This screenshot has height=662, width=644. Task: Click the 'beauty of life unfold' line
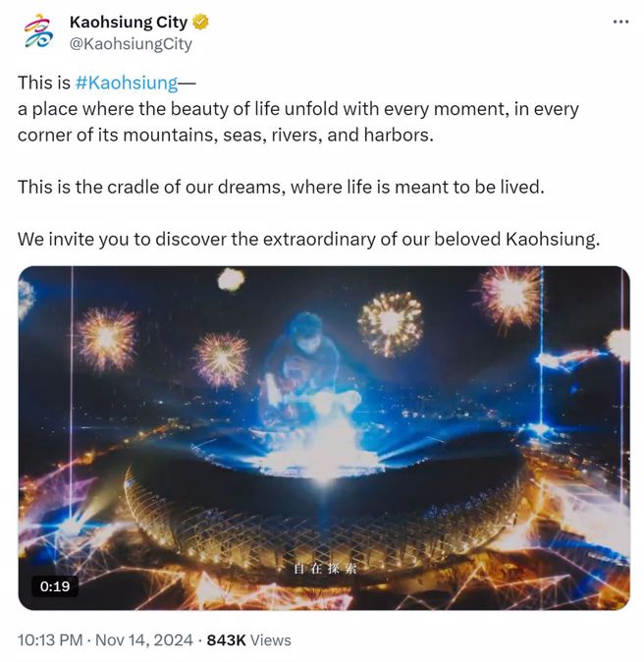pyautogui.click(x=226, y=109)
